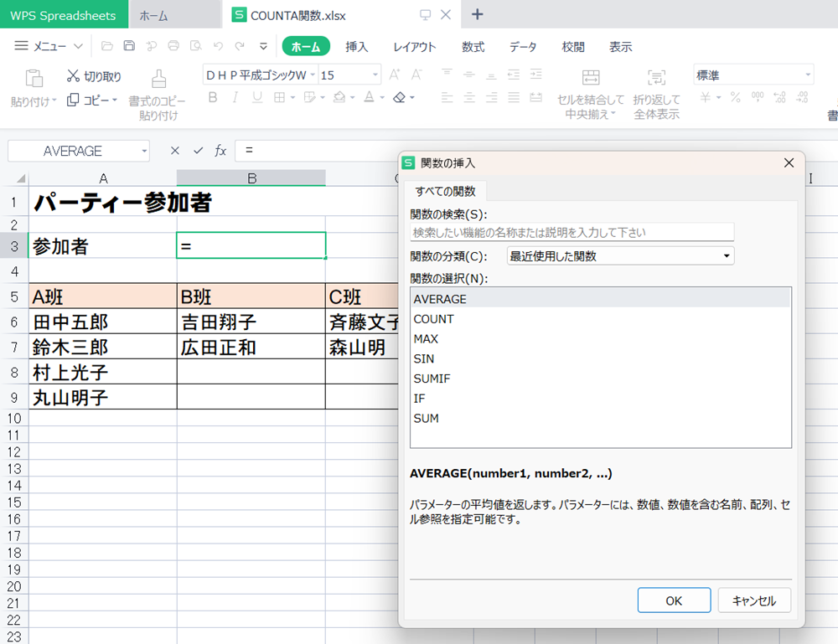Expand the font name dropdown
This screenshot has height=644, width=838.
313,75
